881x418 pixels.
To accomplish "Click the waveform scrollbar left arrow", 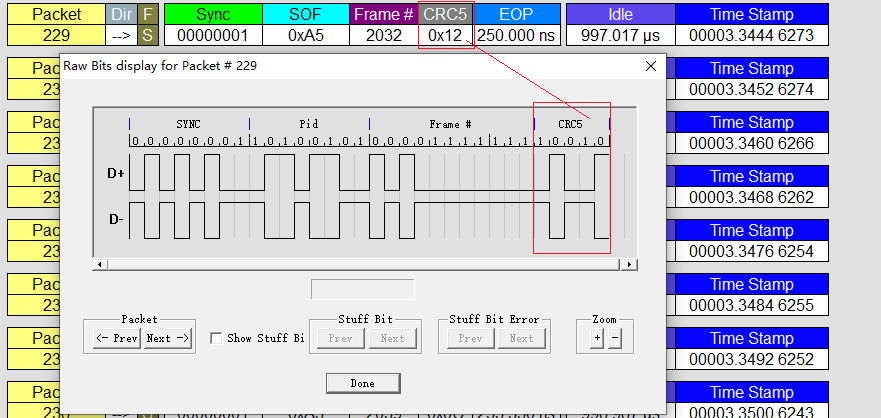I will coord(100,264).
